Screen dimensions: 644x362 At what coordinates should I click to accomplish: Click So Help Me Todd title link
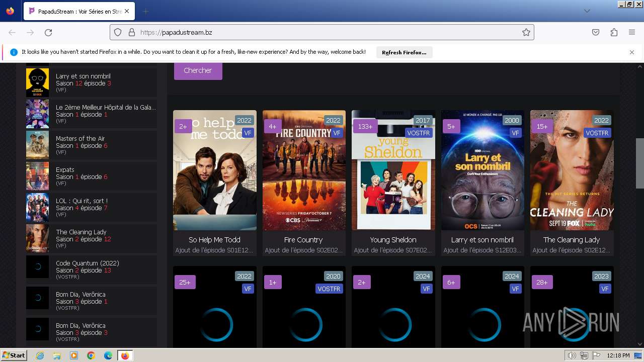coord(214,240)
